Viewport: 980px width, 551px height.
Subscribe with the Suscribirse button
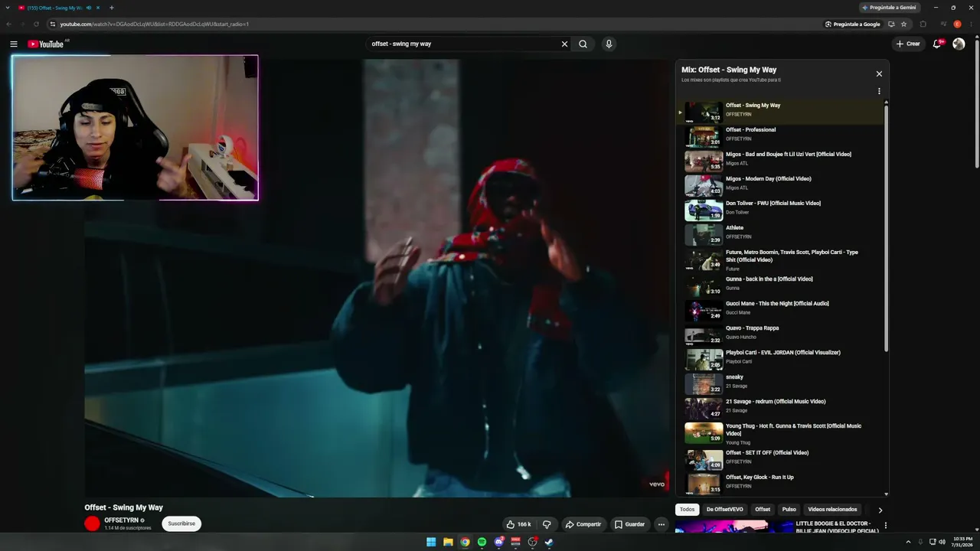tap(181, 524)
